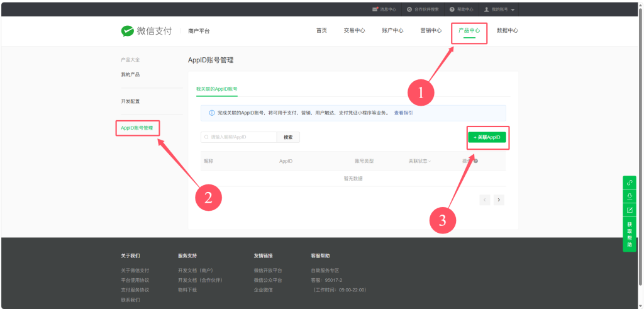Click the 账号类型 column header
This screenshot has height=309, width=644.
click(364, 161)
